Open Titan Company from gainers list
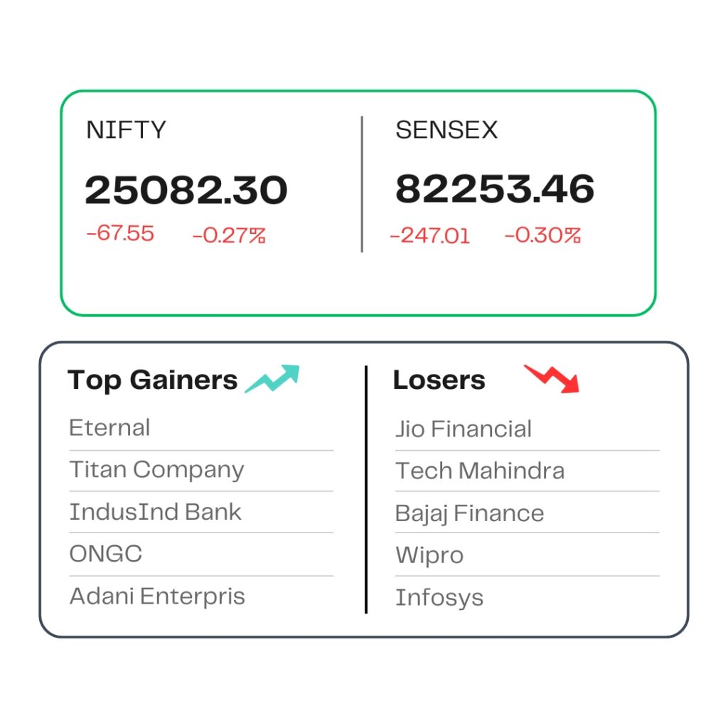This screenshot has width=728, height=728. pyautogui.click(x=156, y=470)
